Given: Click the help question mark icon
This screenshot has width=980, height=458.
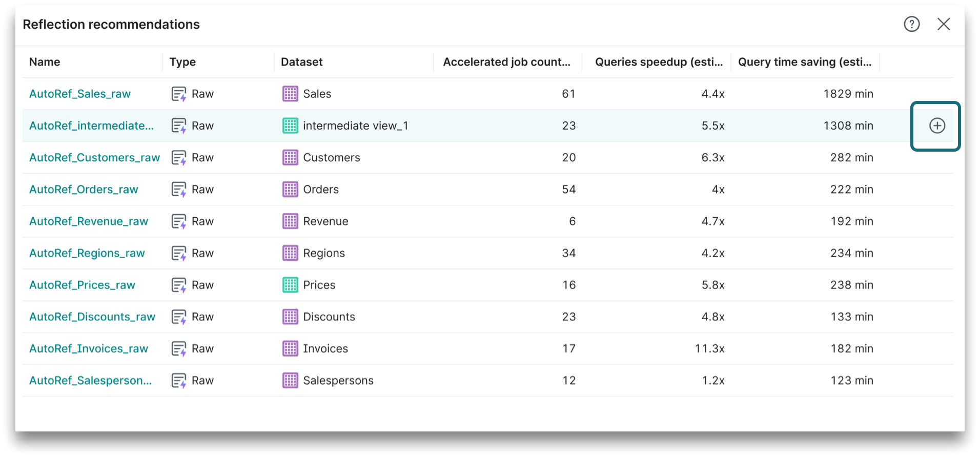Looking at the screenshot, I should pyautogui.click(x=911, y=24).
